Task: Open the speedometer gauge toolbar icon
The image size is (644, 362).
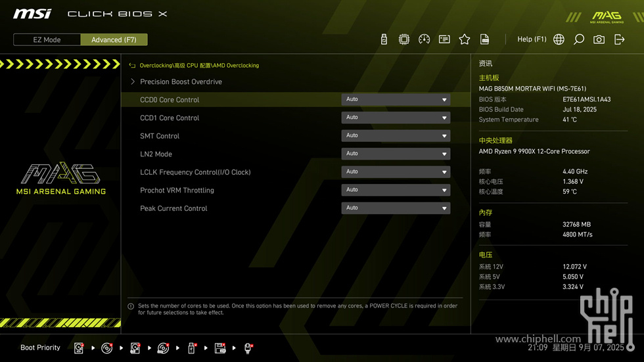Action: 424,39
